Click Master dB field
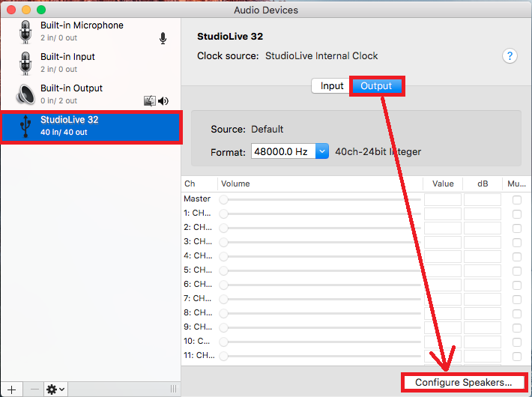This screenshot has width=532, height=397. pos(482,199)
